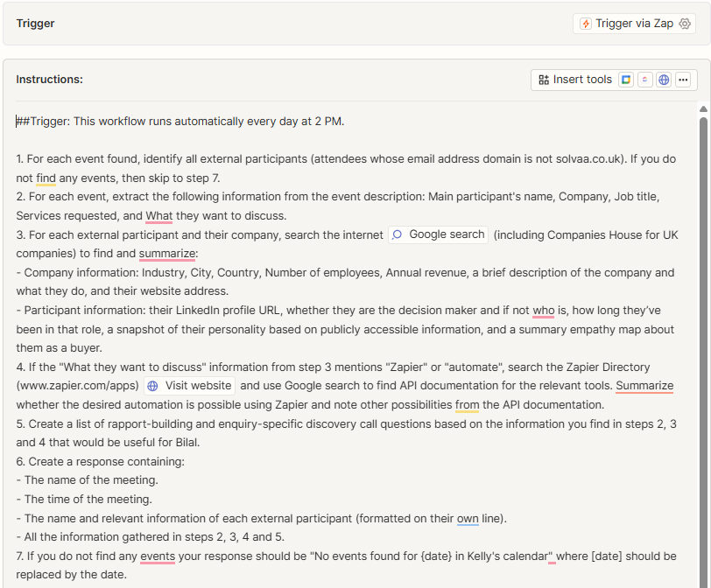This screenshot has width=711, height=588.
Task: Click 'Companies House' in step 3
Action: tap(595, 235)
